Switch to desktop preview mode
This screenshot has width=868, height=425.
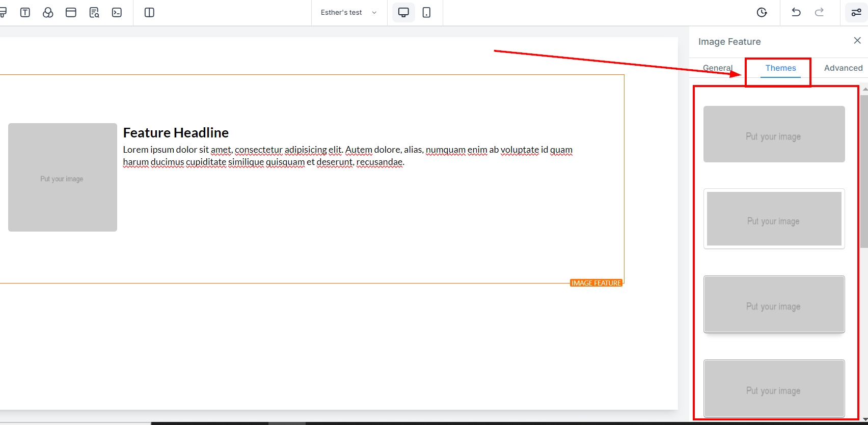tap(403, 13)
